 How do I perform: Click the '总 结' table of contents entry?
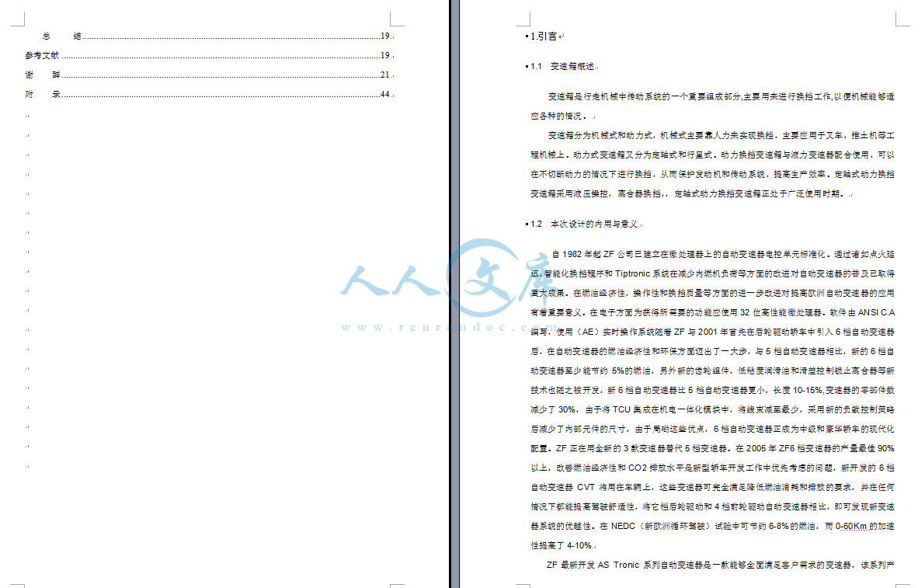tap(217, 37)
